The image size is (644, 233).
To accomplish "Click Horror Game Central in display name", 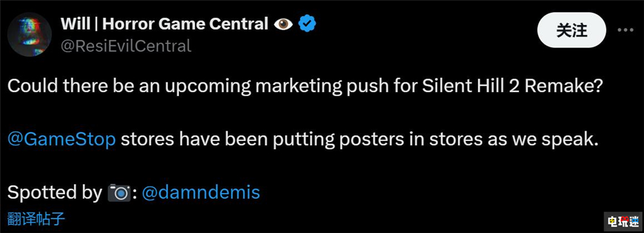I will (185, 24).
